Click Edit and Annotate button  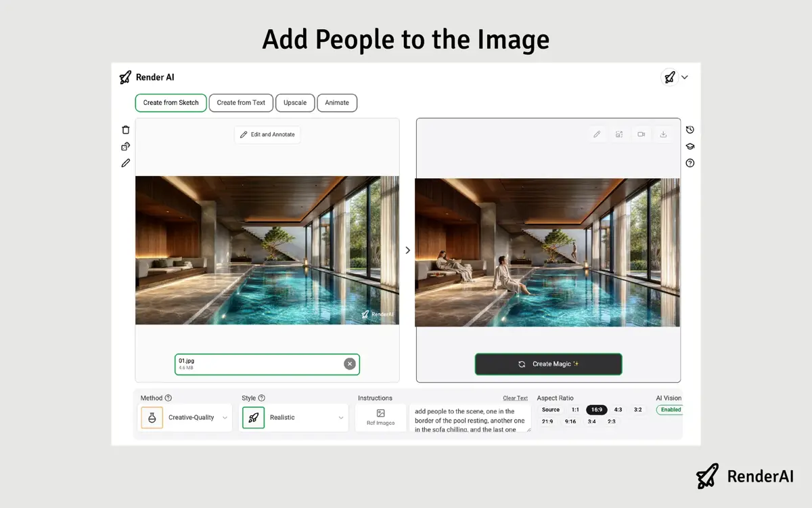click(267, 135)
